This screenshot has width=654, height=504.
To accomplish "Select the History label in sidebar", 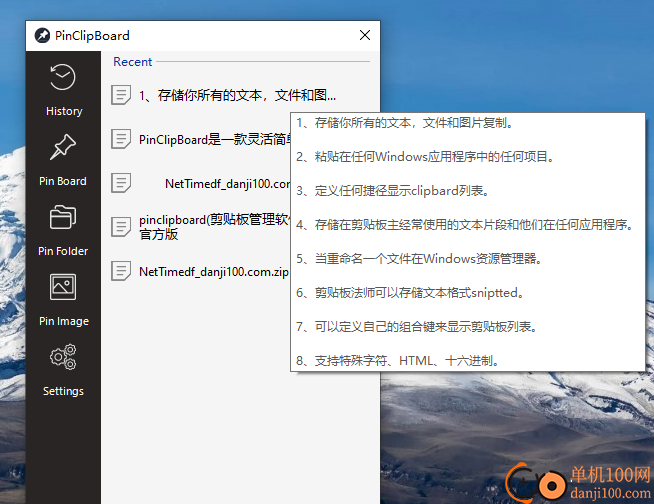I will (x=64, y=111).
